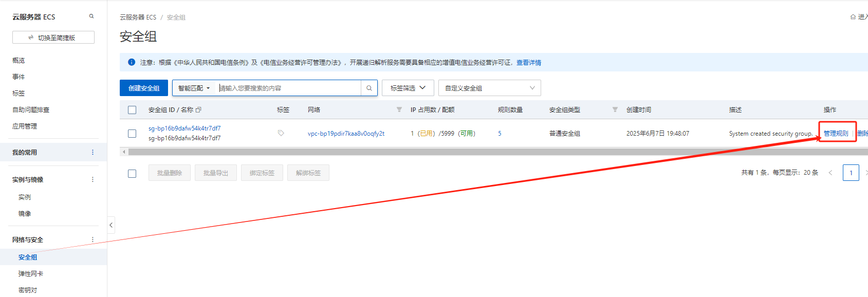Open 标签 in the sidebar
The width and height of the screenshot is (868, 297).
(19, 93)
